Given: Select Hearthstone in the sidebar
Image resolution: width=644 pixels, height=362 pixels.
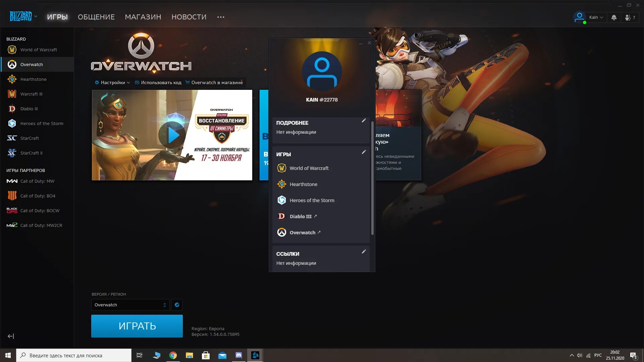Looking at the screenshot, I should (x=33, y=79).
